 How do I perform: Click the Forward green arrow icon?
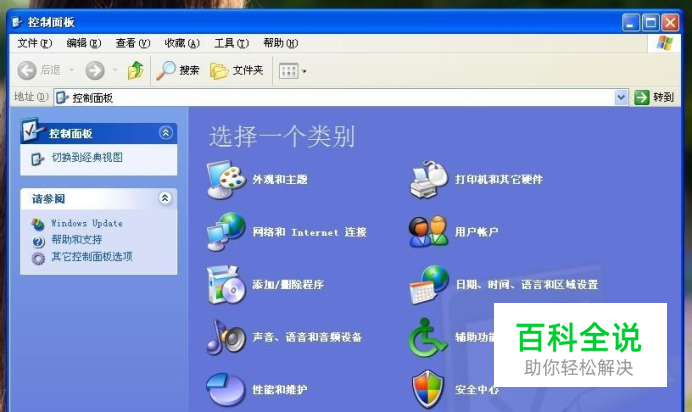[x=95, y=70]
